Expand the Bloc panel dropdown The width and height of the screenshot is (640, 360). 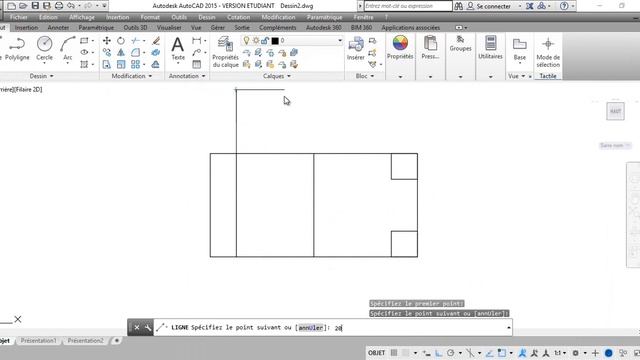[x=364, y=76]
